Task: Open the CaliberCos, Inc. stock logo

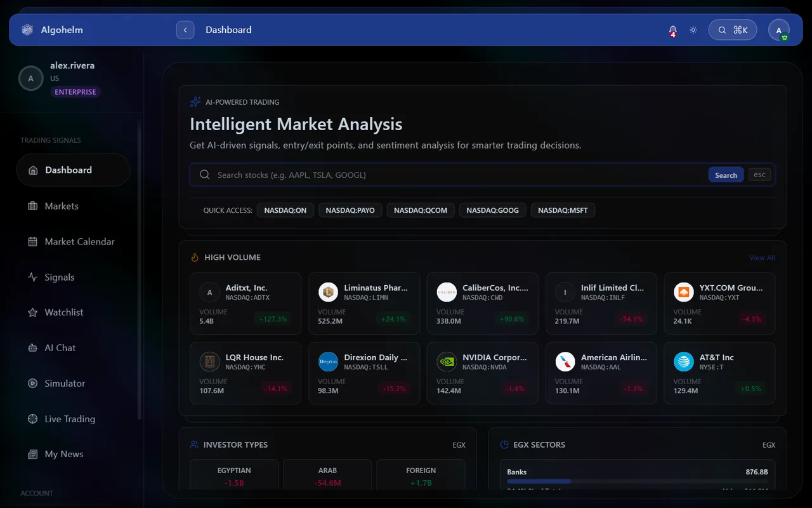Action: [447, 292]
